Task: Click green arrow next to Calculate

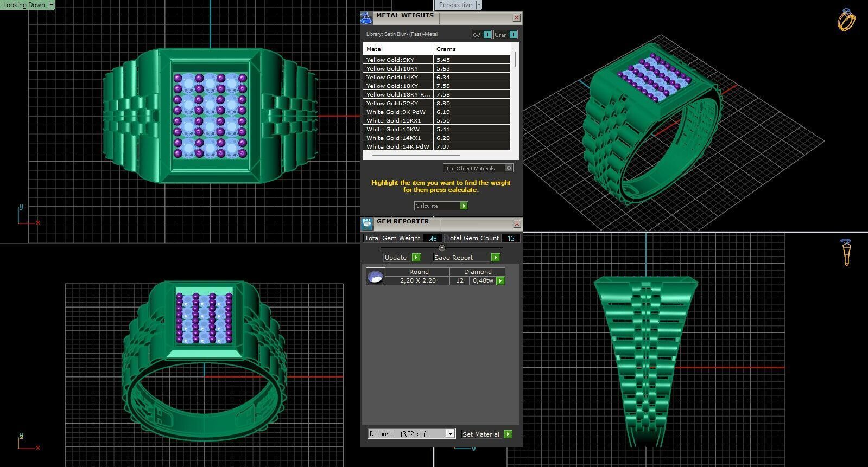Action: click(x=464, y=206)
